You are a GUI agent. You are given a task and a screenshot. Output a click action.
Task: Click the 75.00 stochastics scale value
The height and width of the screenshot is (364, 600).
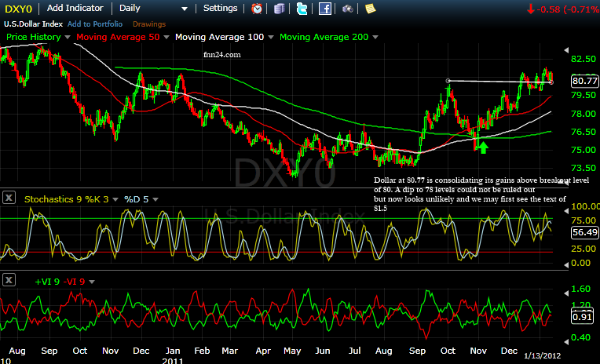(x=584, y=220)
